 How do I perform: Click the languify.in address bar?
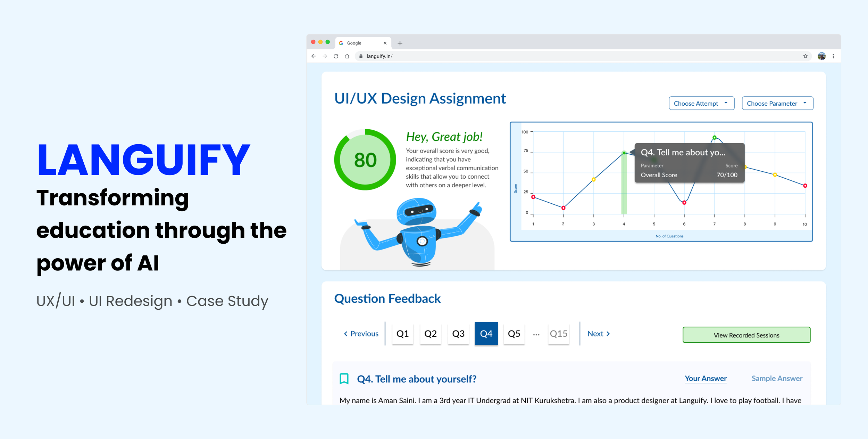[x=583, y=56]
